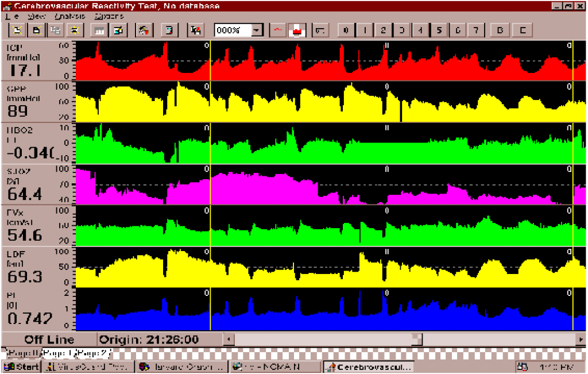Click the left arrow of the time scrollbar
The image size is (588, 374).
point(228,340)
